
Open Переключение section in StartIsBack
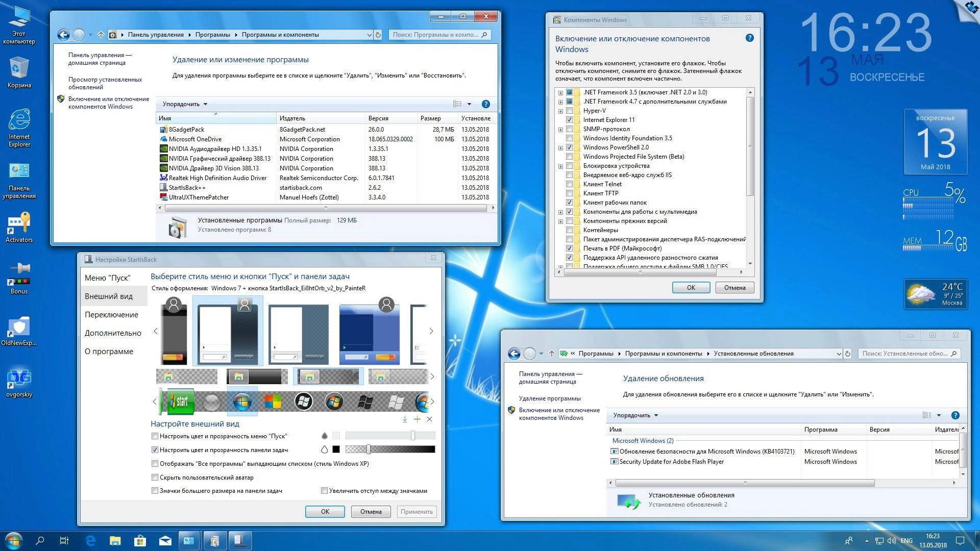click(111, 315)
